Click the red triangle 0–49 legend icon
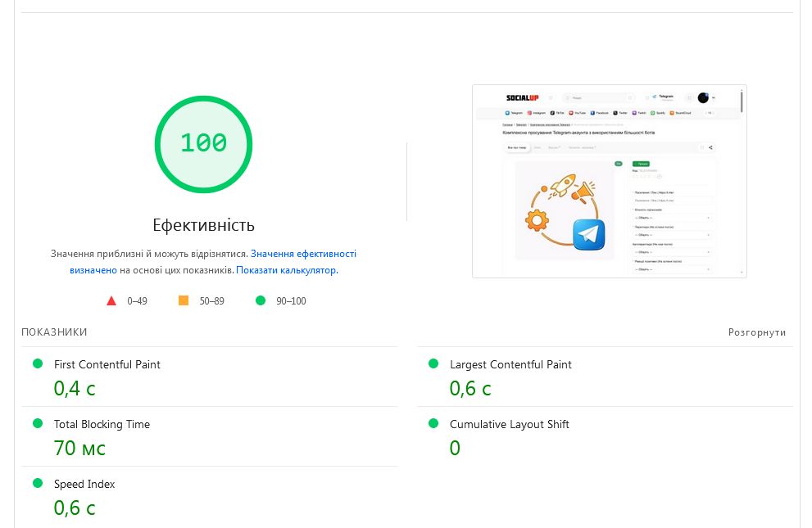Viewport: 812px width, 528px height. (111, 300)
